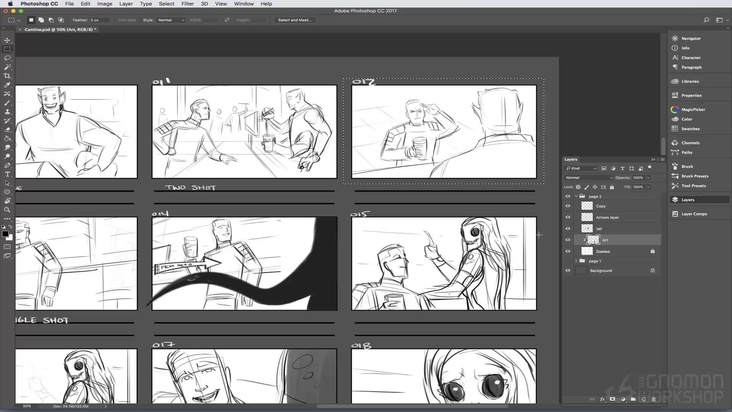
Task: Select the Move tool
Action: click(7, 40)
